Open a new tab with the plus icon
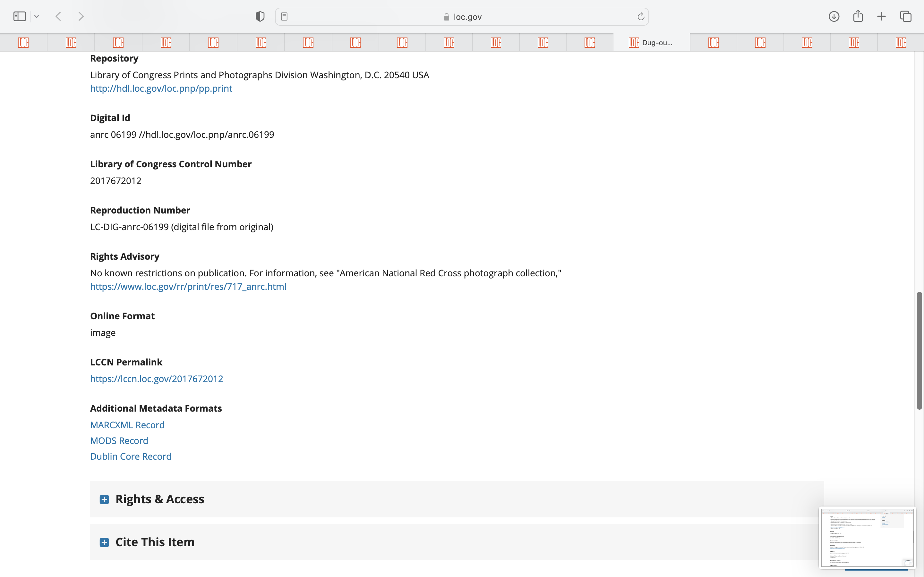 (881, 16)
